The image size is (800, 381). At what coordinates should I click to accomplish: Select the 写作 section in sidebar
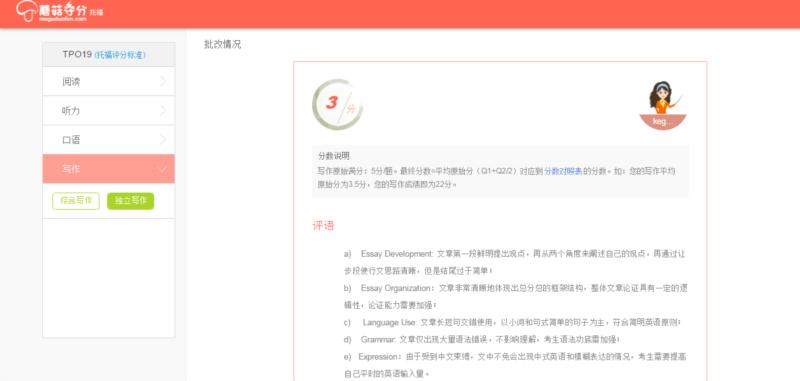pyautogui.click(x=109, y=169)
